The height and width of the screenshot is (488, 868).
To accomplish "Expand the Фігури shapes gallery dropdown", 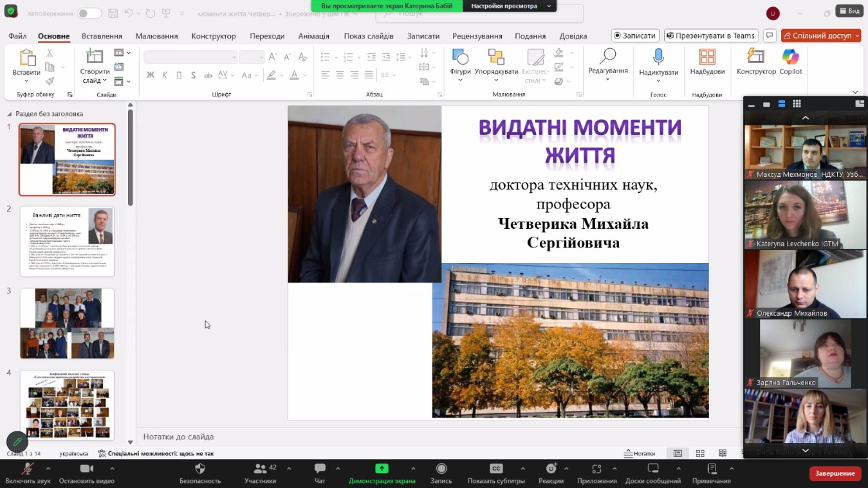I will pyautogui.click(x=460, y=80).
